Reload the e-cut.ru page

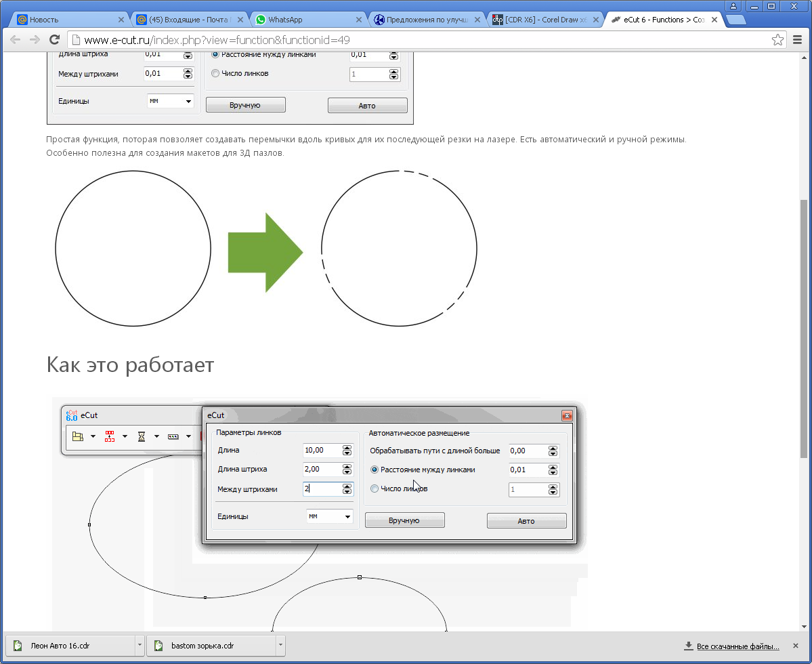(x=54, y=40)
